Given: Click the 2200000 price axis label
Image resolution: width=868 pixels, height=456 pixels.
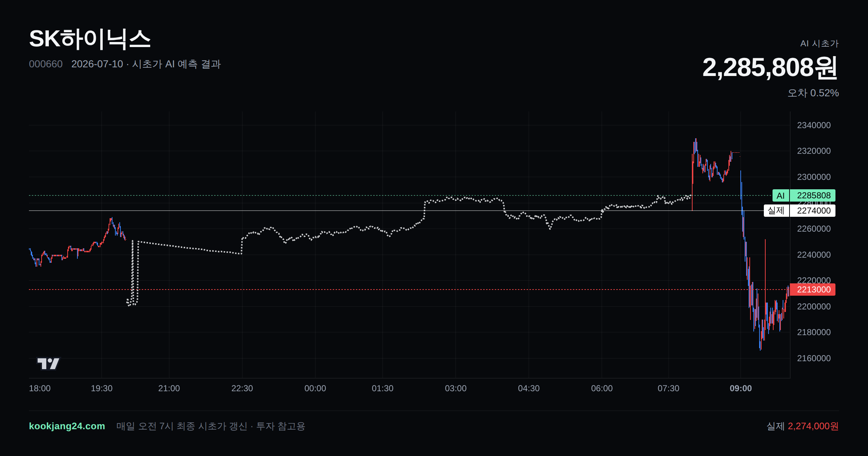Looking at the screenshot, I should tap(814, 307).
